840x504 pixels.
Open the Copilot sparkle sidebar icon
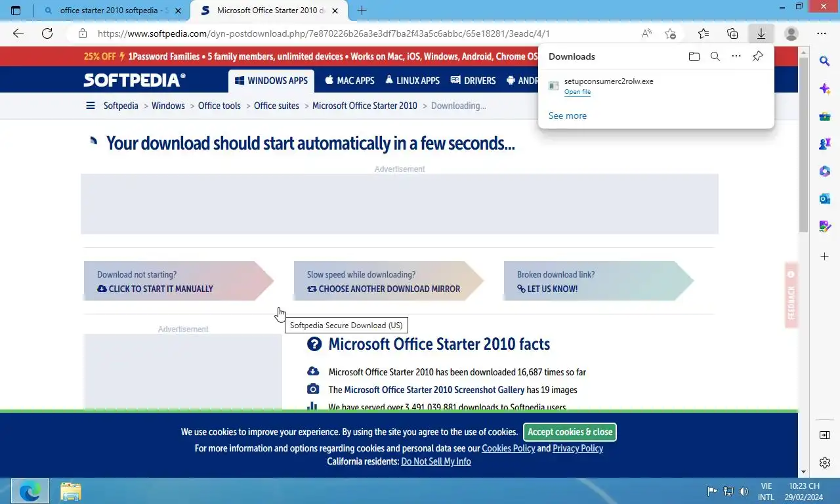click(x=825, y=89)
